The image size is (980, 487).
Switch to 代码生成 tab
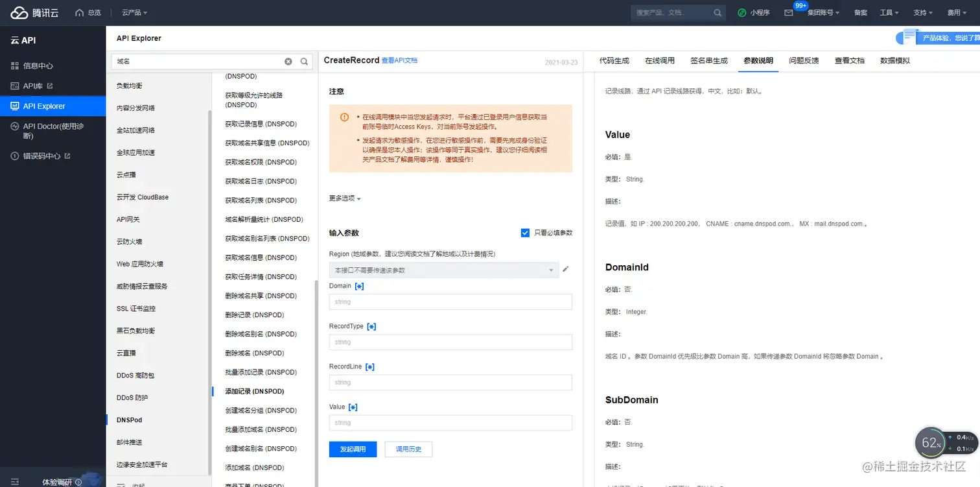click(614, 60)
